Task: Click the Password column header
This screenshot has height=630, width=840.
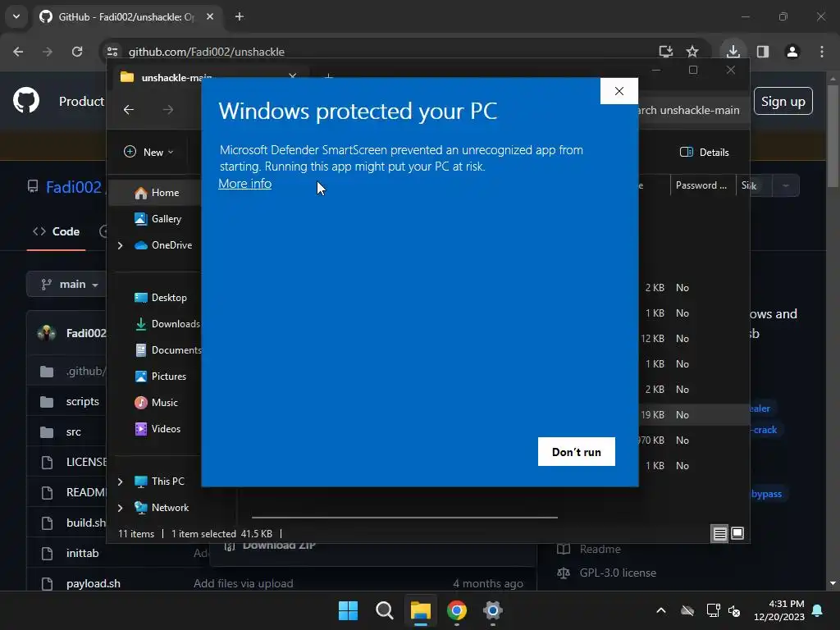Action: 702,185
